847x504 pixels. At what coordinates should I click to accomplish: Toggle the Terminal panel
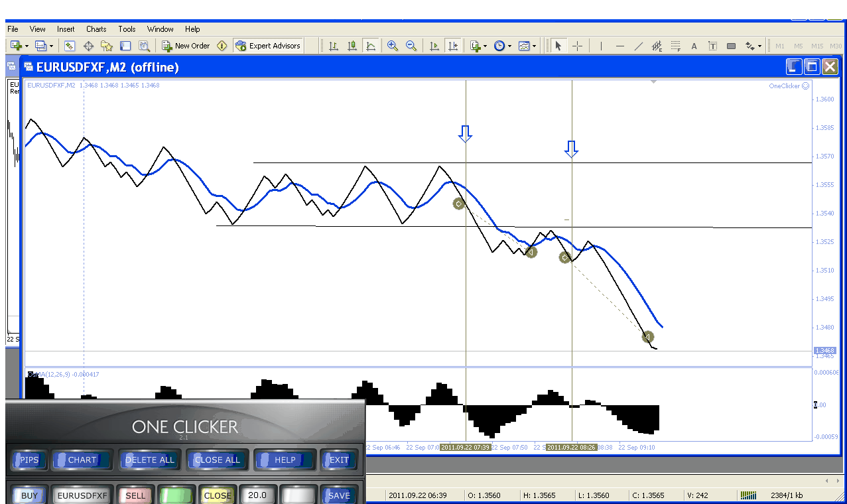point(125,46)
